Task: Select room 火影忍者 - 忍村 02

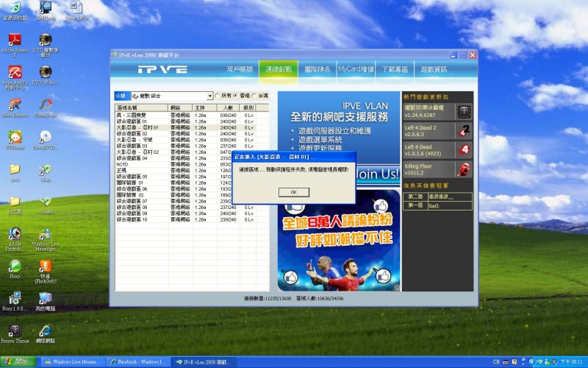Action: click(173, 152)
